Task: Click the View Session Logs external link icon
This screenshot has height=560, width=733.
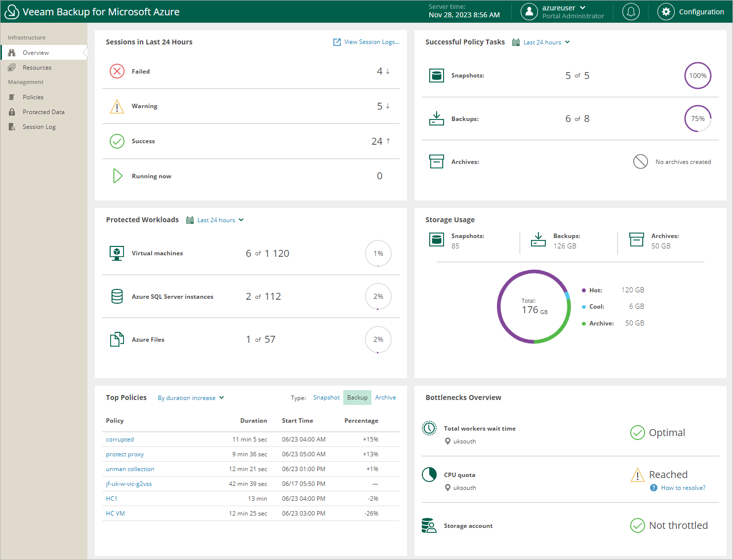Action: pos(337,42)
